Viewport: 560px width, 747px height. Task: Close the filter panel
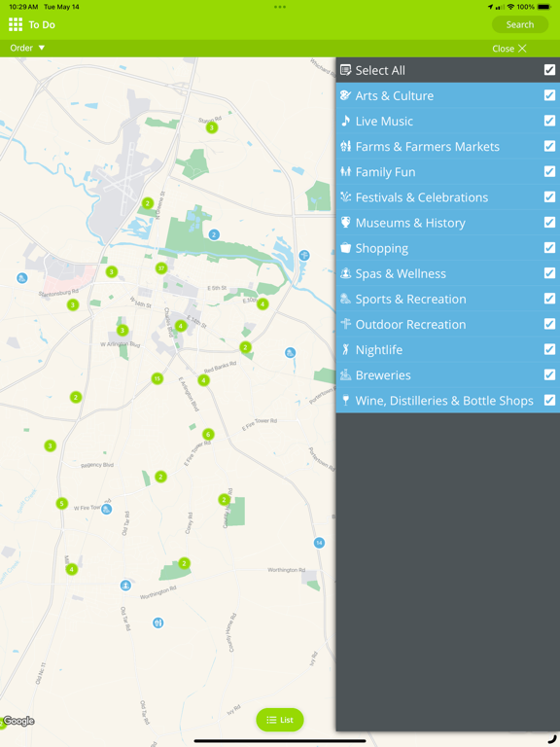coord(509,48)
